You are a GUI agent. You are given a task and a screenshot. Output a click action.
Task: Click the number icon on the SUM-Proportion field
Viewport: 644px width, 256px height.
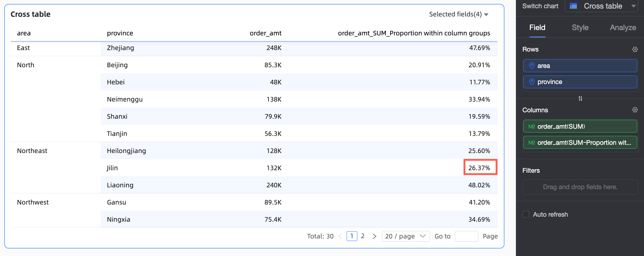532,143
